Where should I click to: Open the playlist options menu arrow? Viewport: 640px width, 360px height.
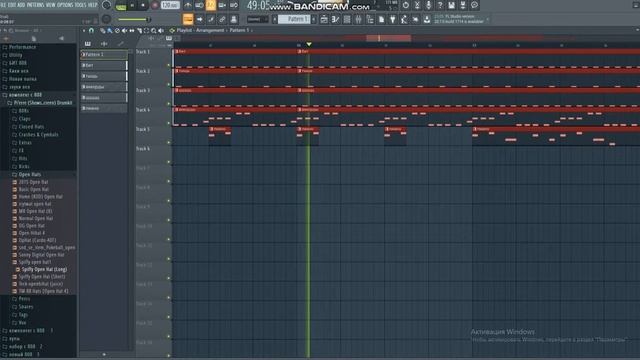coord(84,31)
